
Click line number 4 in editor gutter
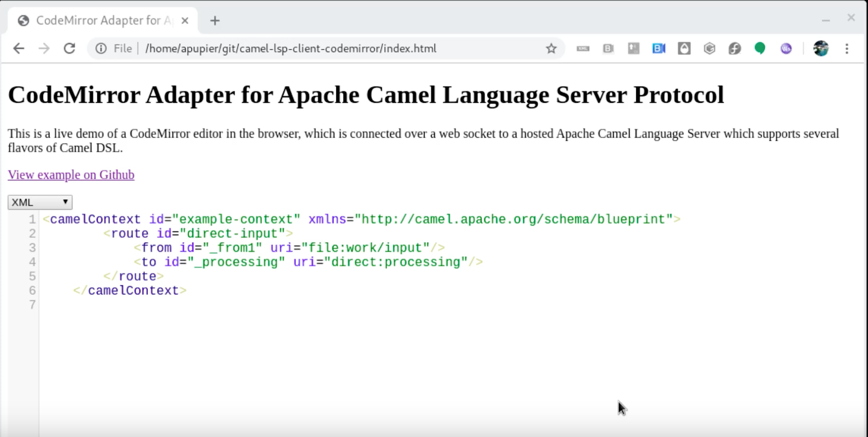point(32,262)
